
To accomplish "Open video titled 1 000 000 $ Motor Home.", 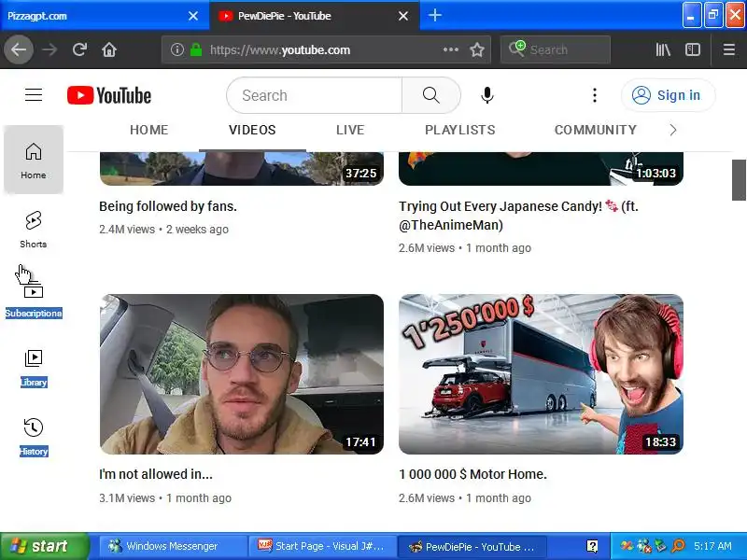I will (472, 474).
